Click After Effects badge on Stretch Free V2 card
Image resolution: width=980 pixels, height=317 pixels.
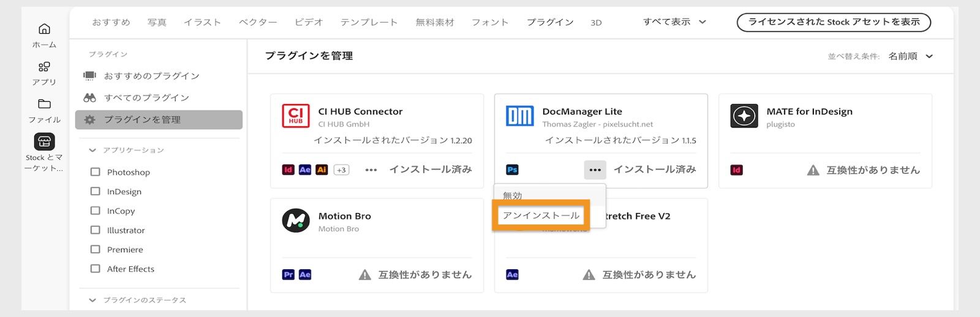click(513, 275)
